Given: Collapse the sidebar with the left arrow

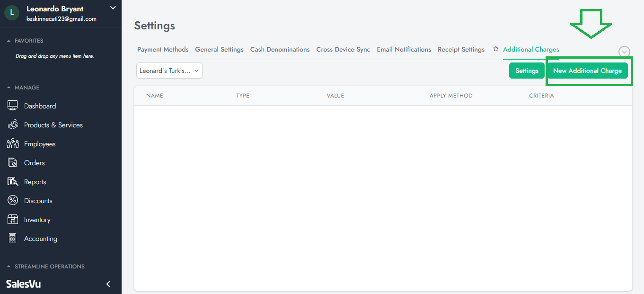Looking at the screenshot, I should tap(108, 284).
